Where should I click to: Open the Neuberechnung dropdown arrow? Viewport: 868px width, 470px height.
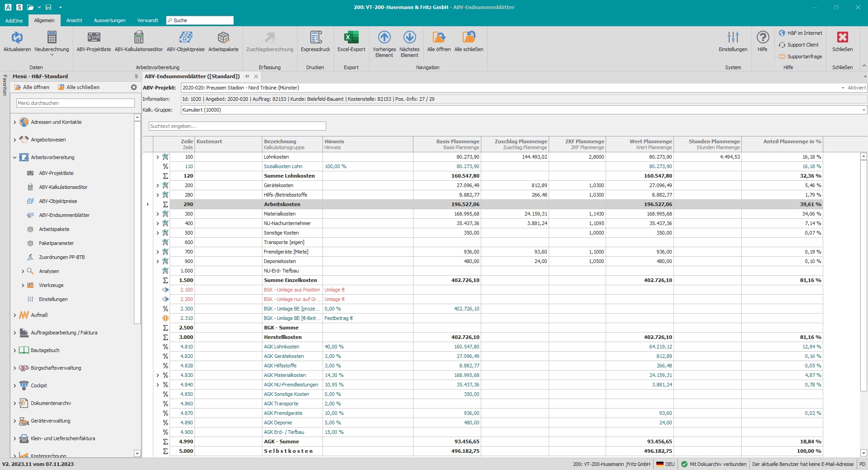[52, 55]
